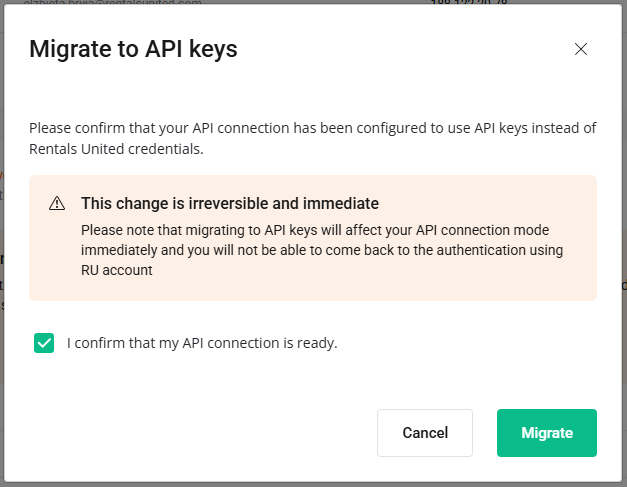Click the "I confirm that my API connection is ready" label
627x487 pixels.
pos(202,343)
